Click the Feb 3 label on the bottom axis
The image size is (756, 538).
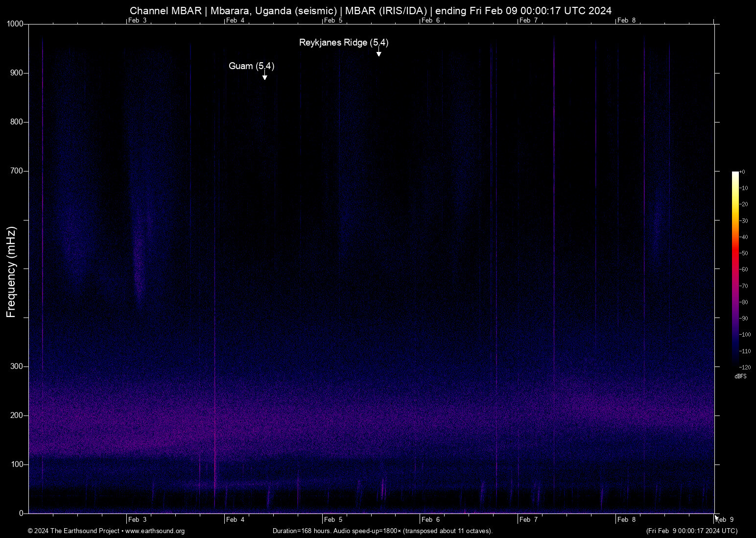[137, 520]
